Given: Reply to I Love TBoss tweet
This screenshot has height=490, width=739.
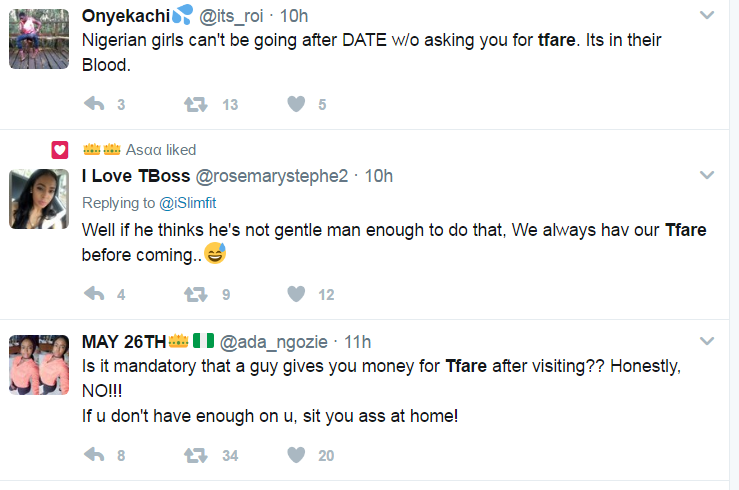Looking at the screenshot, I should click(x=96, y=294).
